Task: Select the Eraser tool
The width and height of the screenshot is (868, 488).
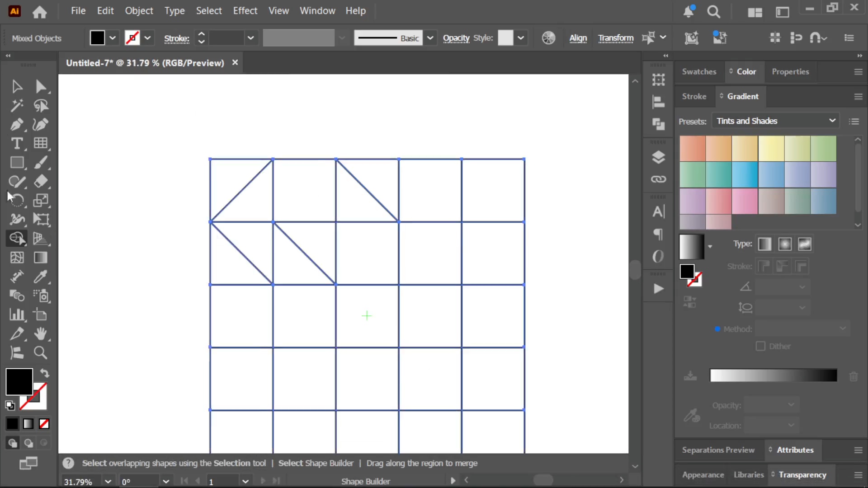Action: click(41, 181)
